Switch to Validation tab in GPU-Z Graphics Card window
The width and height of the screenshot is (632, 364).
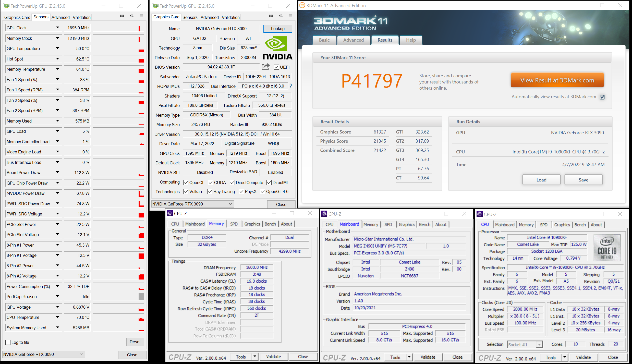coord(230,17)
